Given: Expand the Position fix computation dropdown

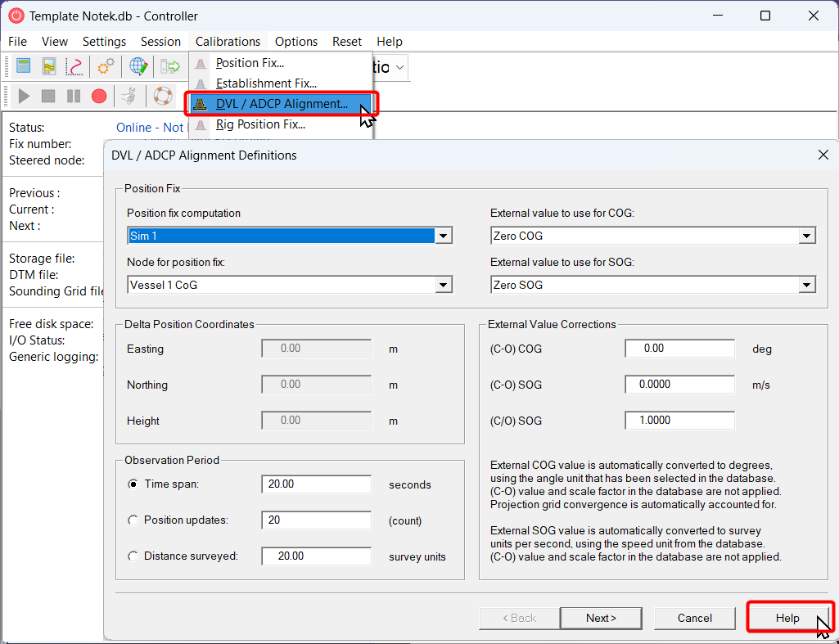Looking at the screenshot, I should click(x=444, y=236).
